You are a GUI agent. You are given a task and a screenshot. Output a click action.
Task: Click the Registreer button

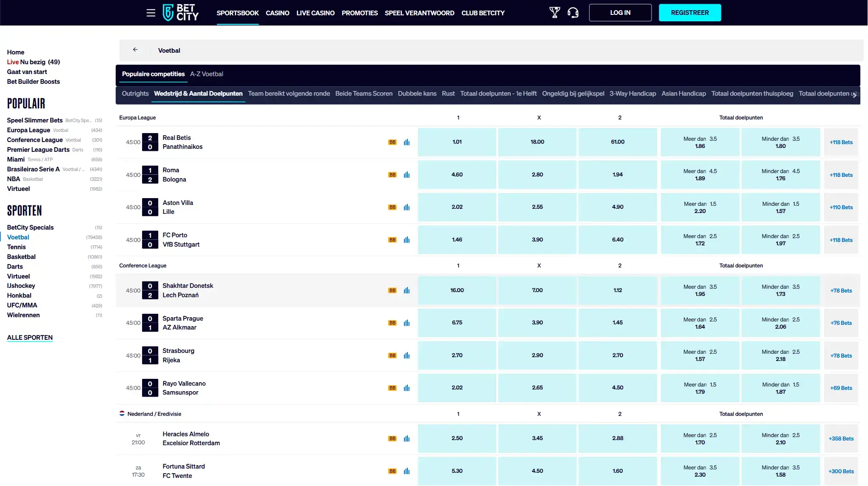pos(689,13)
